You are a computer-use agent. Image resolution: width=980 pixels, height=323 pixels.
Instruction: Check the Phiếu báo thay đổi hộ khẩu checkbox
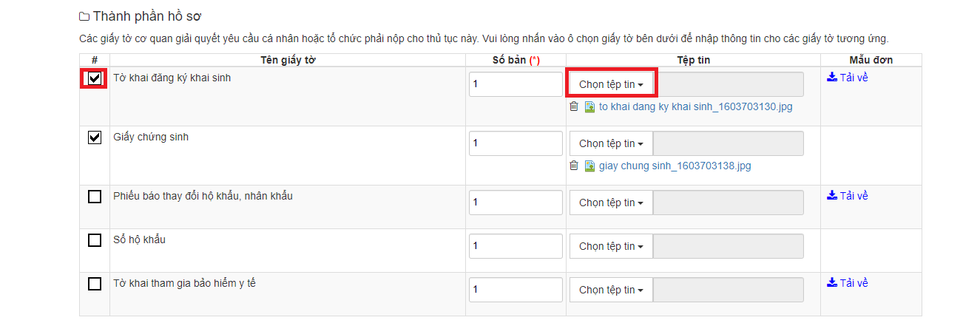click(95, 197)
